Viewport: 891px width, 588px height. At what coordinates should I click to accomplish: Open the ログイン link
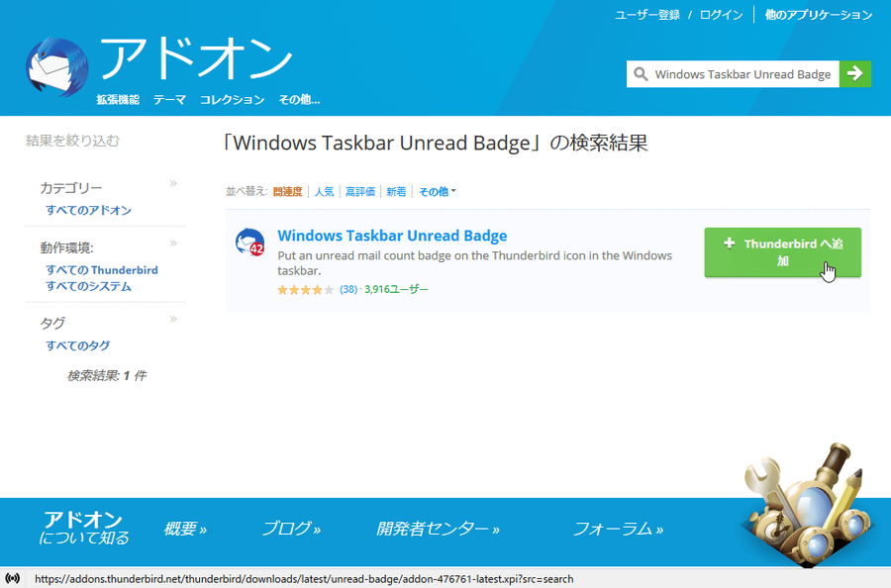point(721,15)
